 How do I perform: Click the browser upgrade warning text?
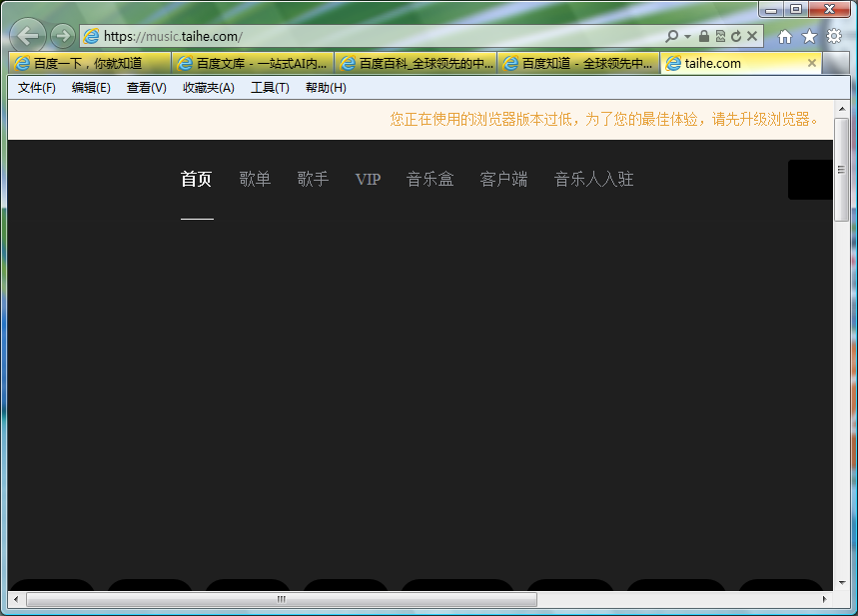click(x=604, y=119)
